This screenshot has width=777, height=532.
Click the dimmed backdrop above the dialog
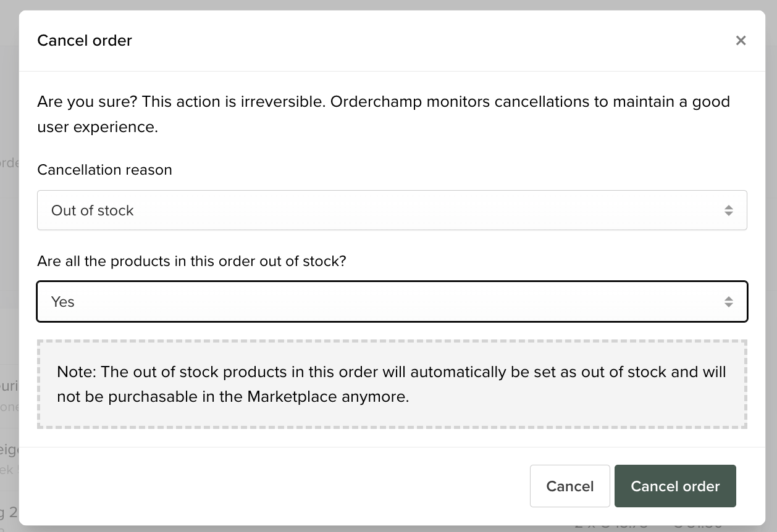pos(388,4)
